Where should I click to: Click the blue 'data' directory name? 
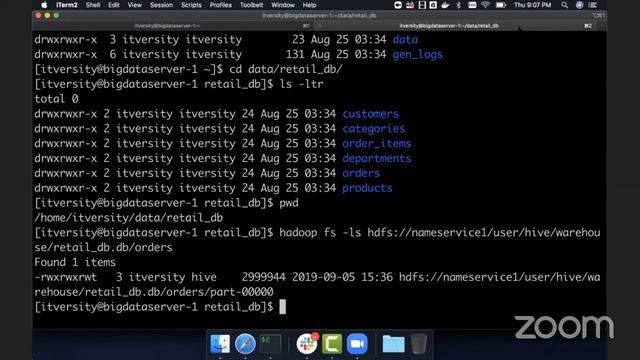[x=405, y=40]
